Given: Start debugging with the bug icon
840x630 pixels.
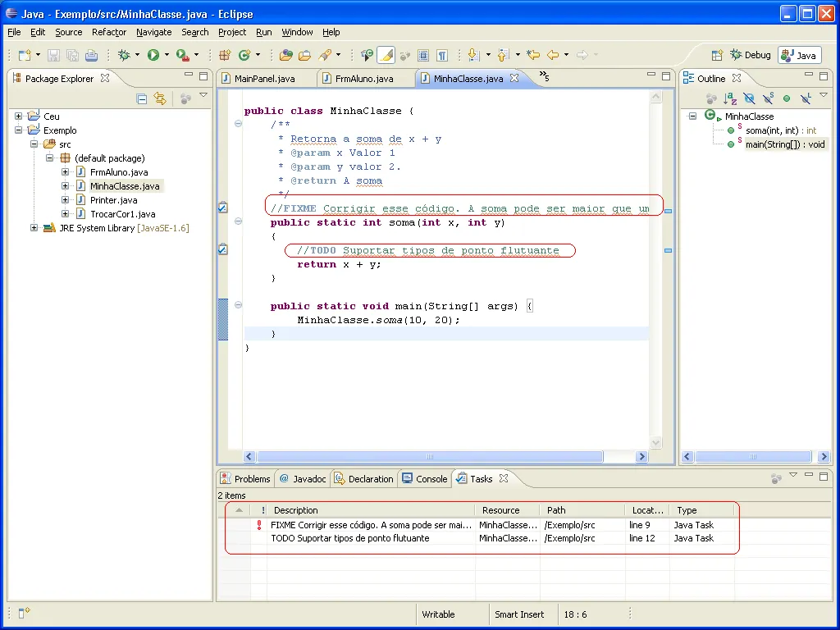Looking at the screenshot, I should pos(124,55).
